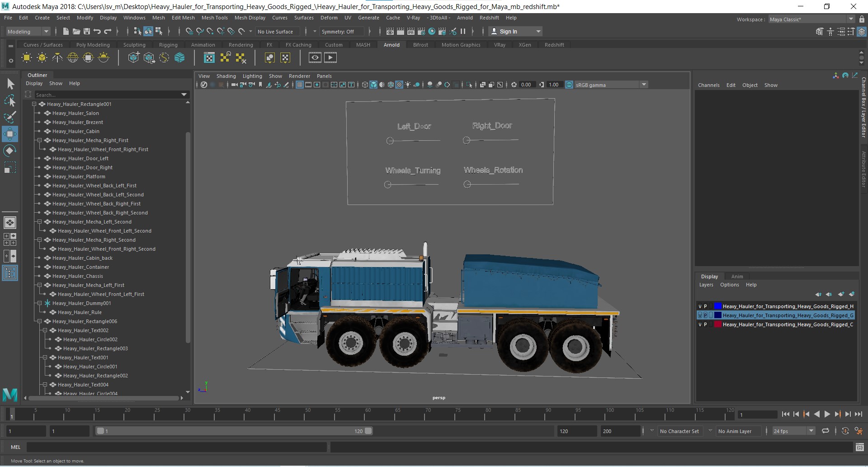868x467 pixels.
Task: Toggle viewport grid icon
Action: coord(299,85)
